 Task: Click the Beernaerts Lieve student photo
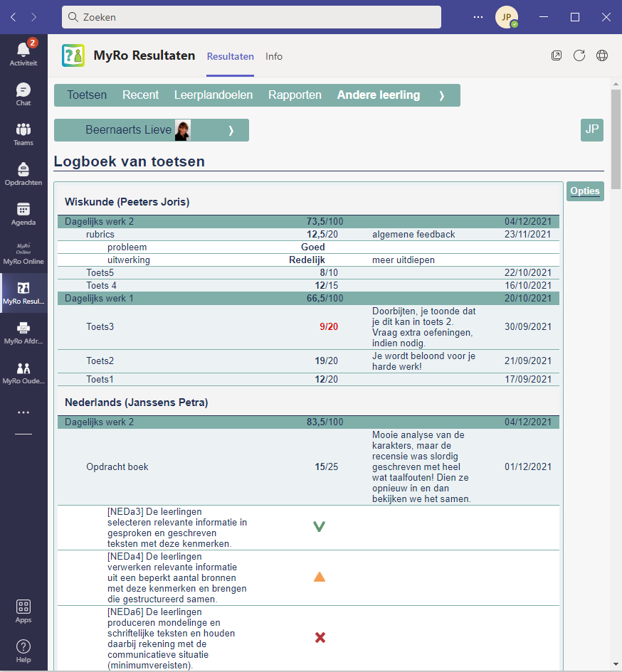coord(183,130)
